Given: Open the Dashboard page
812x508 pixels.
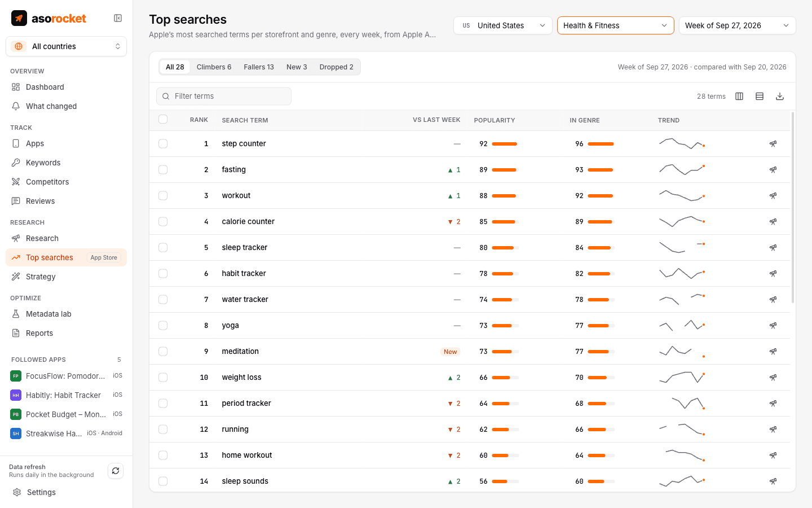Looking at the screenshot, I should (x=66, y=87).
